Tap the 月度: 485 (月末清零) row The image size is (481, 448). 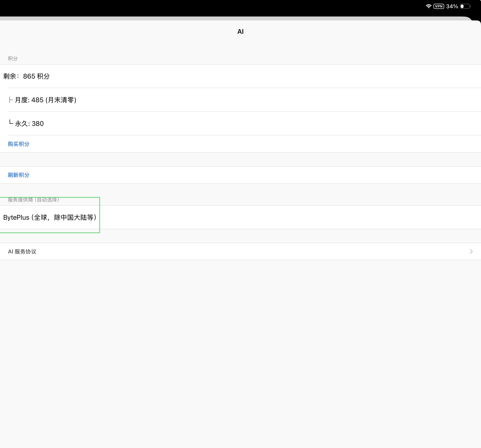(240, 100)
